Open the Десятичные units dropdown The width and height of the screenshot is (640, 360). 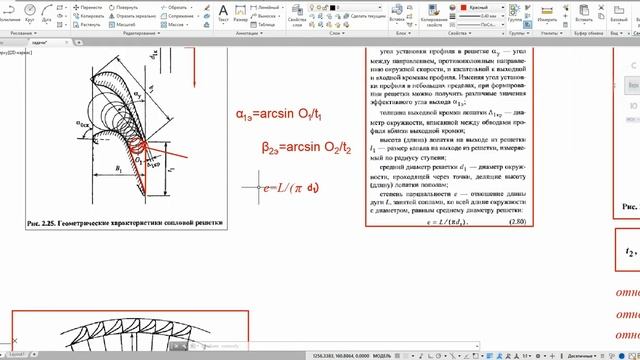click(582, 356)
